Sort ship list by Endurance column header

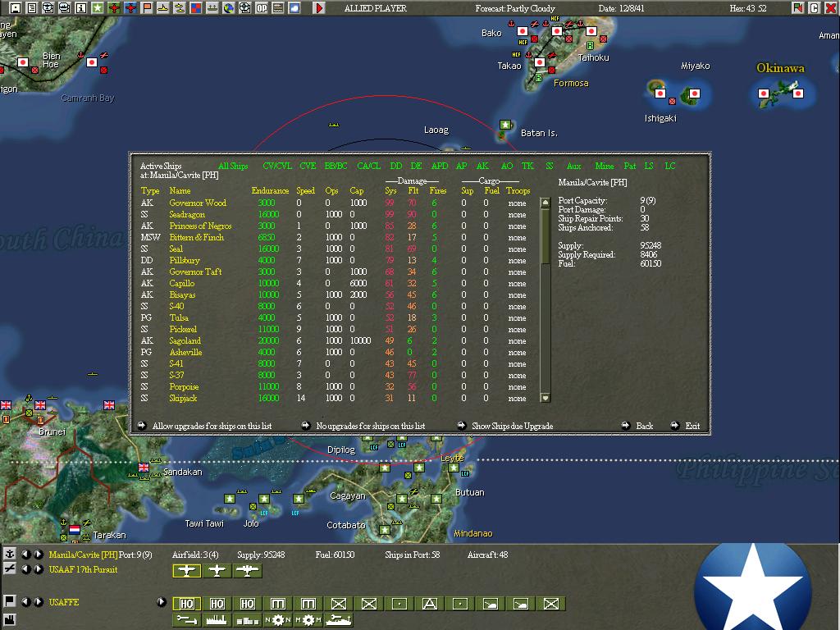click(x=270, y=190)
